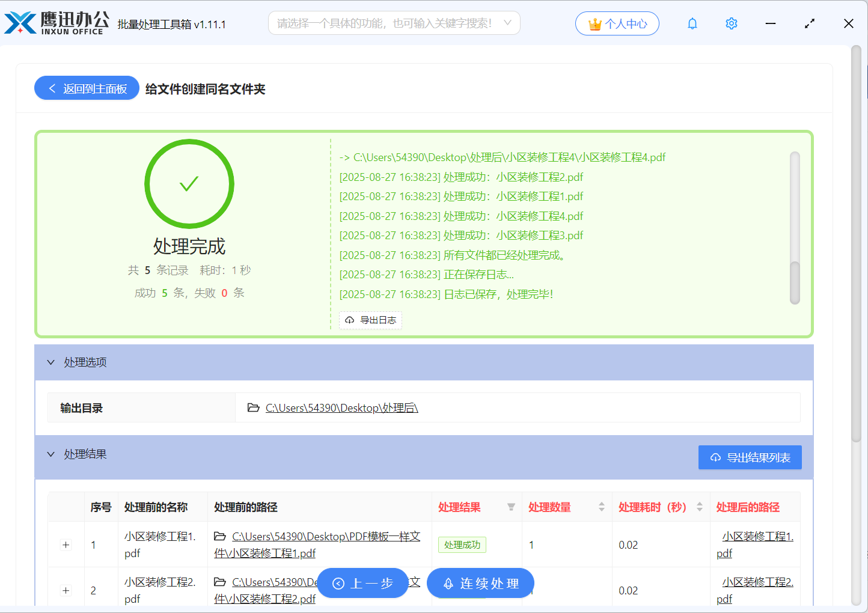Open the output path C:\Users\54390\Desktop\处理后\ link
The width and height of the screenshot is (868, 613).
click(x=341, y=408)
